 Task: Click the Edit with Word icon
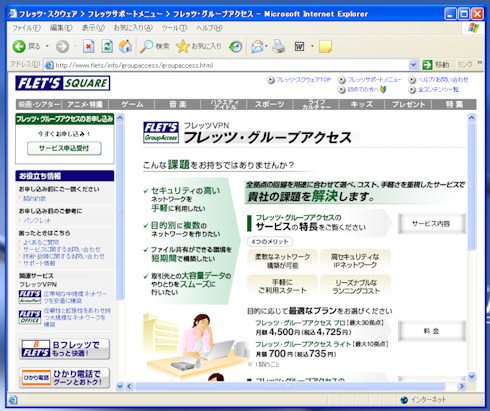pyautogui.click(x=300, y=46)
